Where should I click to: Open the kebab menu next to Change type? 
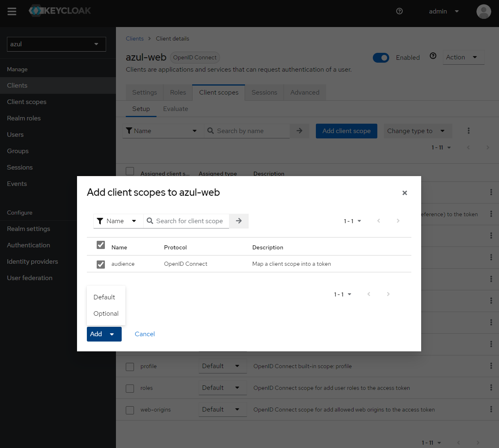468,131
